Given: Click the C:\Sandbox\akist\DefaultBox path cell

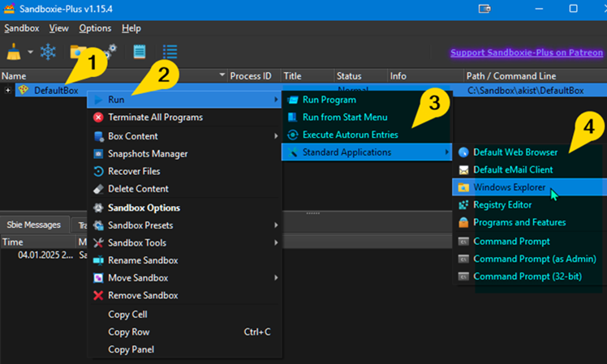Looking at the screenshot, I should [x=525, y=91].
